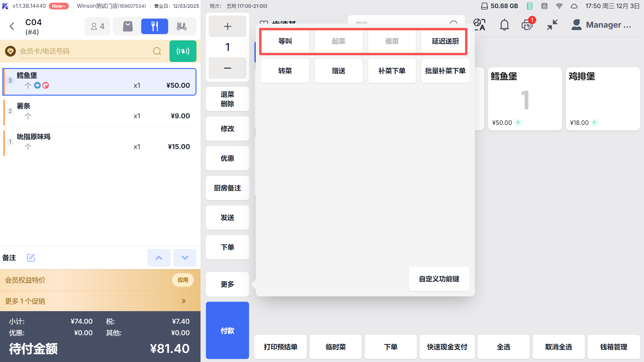Switch to the delivery scooter order type

182,26
